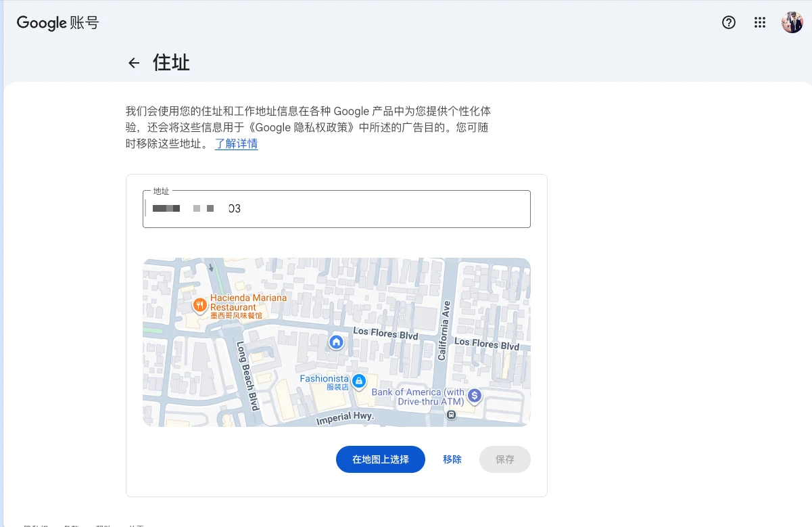Click the blue home pin on map
This screenshot has height=527, width=812.
(x=336, y=342)
